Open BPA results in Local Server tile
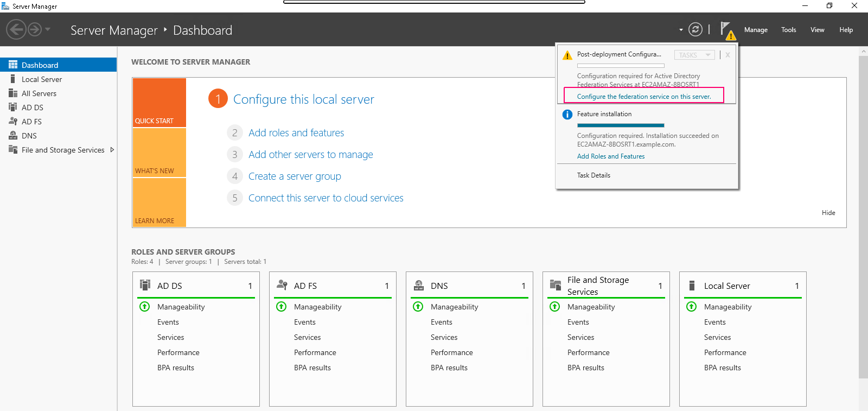This screenshot has height=411, width=868. (723, 368)
